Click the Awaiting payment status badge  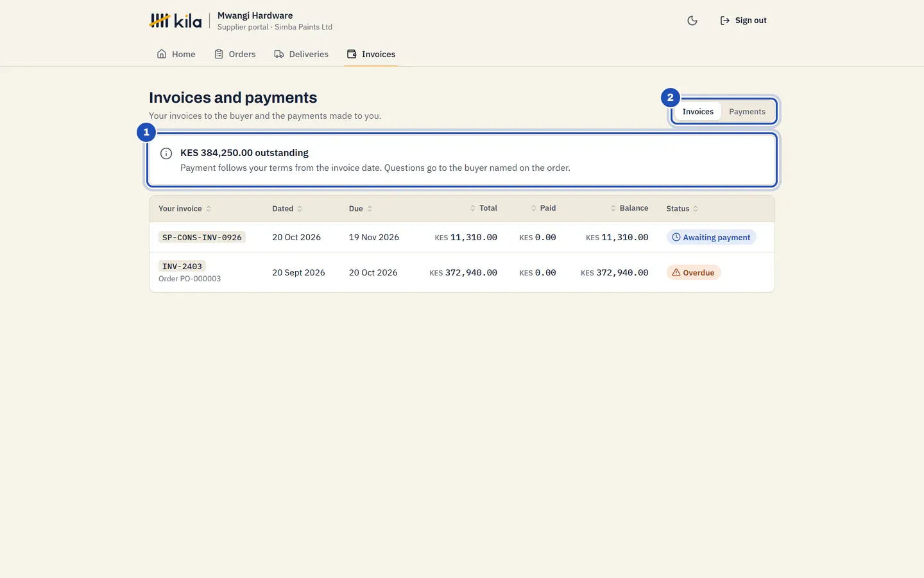pos(711,238)
